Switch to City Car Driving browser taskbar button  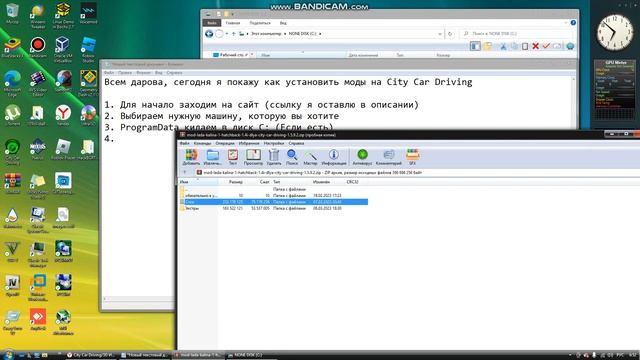coord(91,355)
